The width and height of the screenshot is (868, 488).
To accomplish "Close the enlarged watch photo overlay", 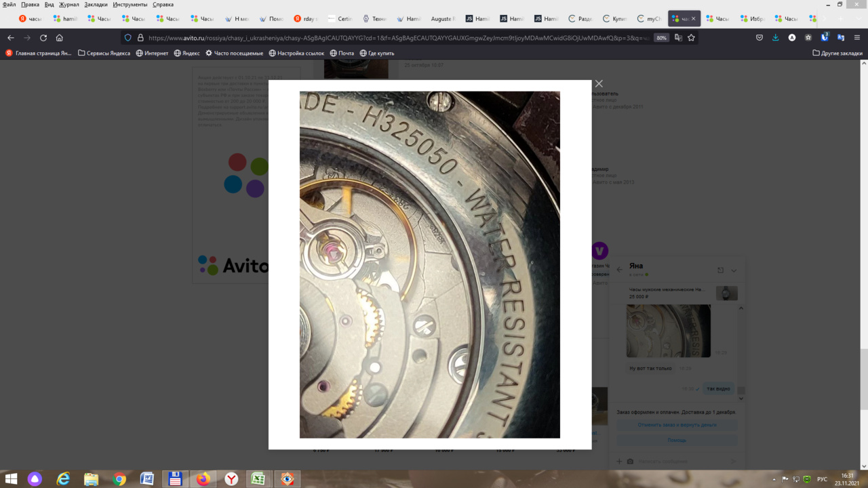I will [x=599, y=83].
